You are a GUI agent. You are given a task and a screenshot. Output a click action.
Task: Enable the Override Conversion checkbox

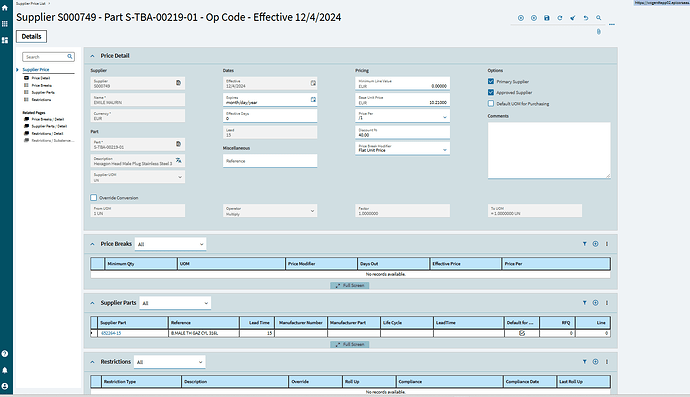coord(94,198)
